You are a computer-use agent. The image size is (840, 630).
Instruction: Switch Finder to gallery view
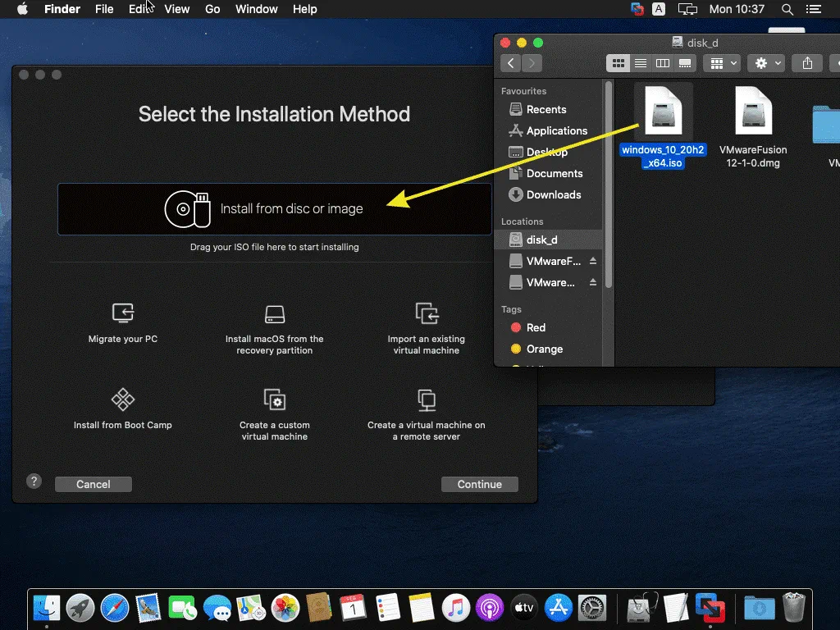685,63
